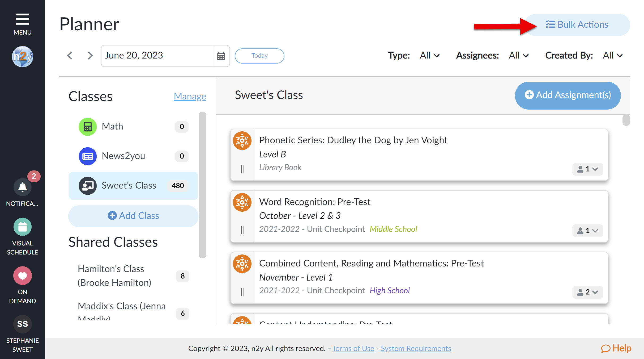
Task: Expand the Created By filter dropdown
Action: (x=613, y=56)
